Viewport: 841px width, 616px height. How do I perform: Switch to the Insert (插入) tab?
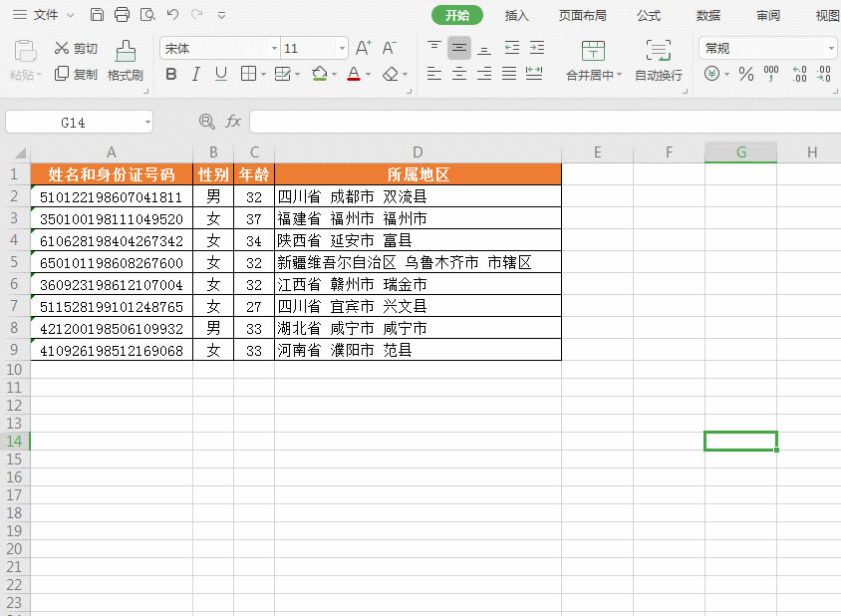click(x=516, y=16)
